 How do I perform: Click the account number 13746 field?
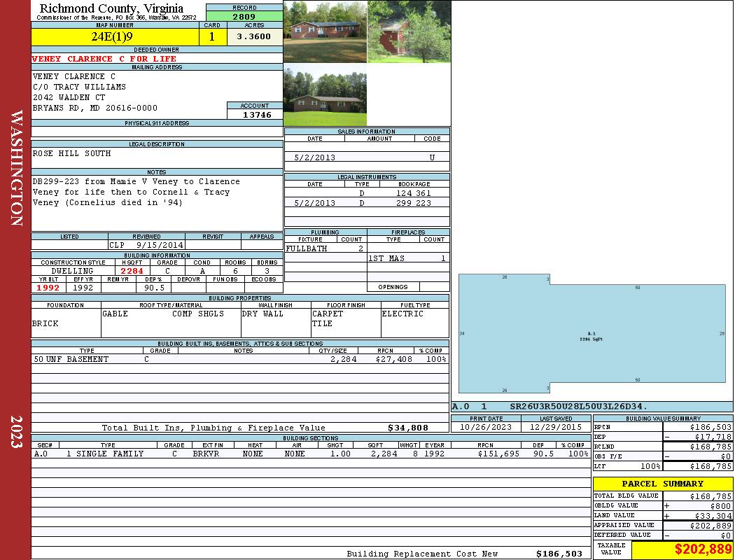(255, 114)
